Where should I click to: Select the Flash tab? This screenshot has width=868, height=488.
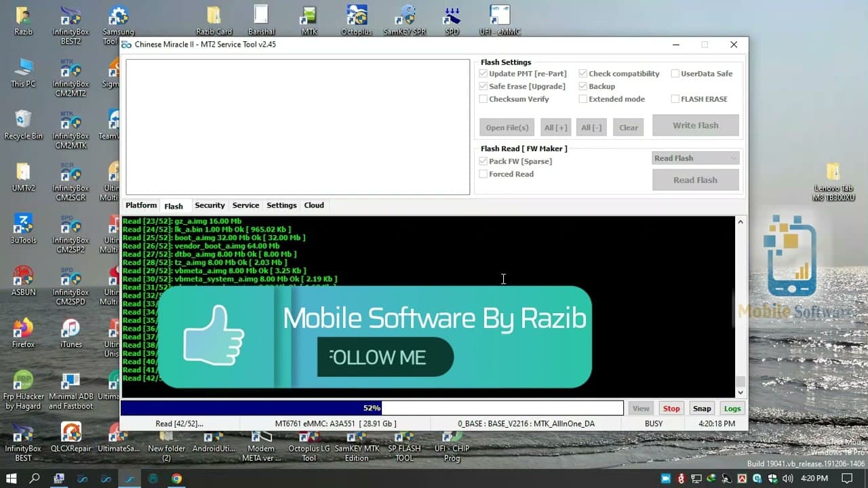tap(174, 206)
